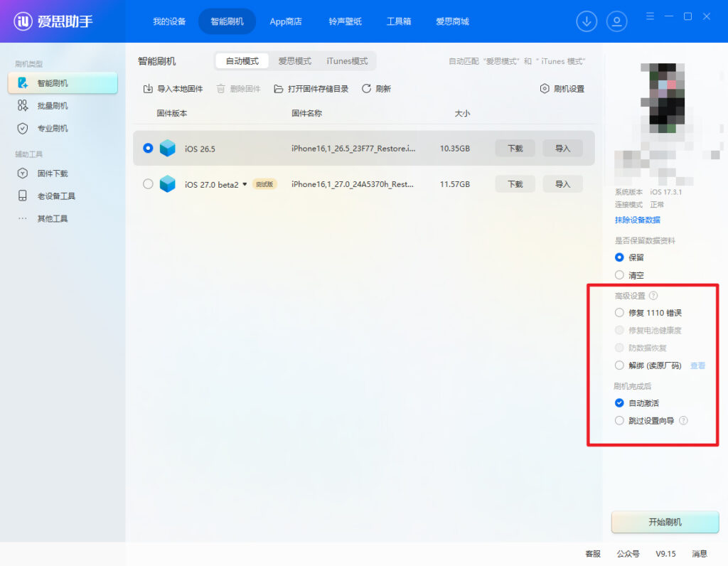The height and width of the screenshot is (566, 728).
Task: Click the 刷机设置 gear icon
Action: (x=545, y=88)
